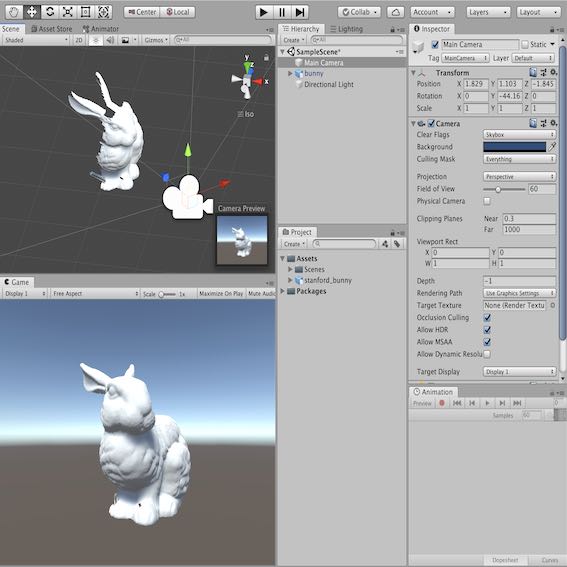Open the Account menu button

tap(432, 12)
